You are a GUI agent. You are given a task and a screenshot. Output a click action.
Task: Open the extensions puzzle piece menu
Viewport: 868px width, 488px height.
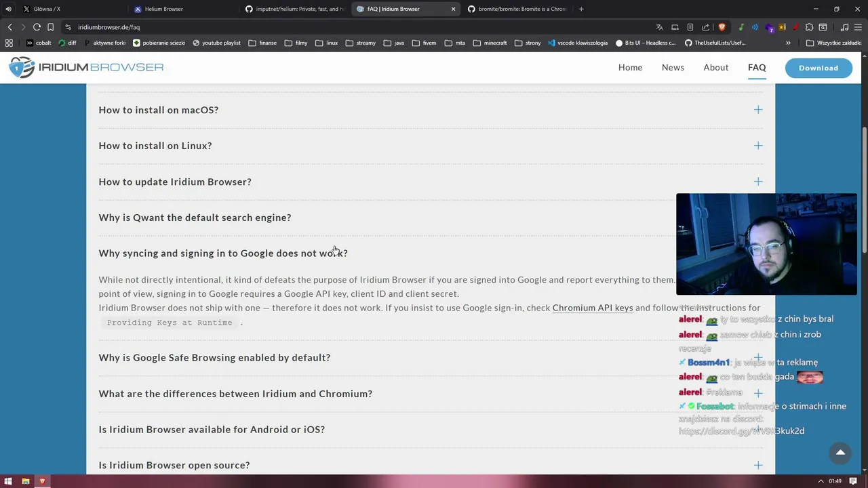click(809, 27)
